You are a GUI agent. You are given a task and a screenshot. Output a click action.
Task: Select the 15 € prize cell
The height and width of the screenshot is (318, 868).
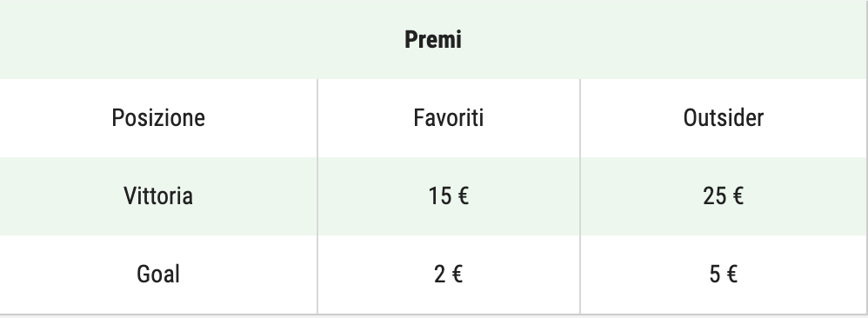click(x=449, y=196)
